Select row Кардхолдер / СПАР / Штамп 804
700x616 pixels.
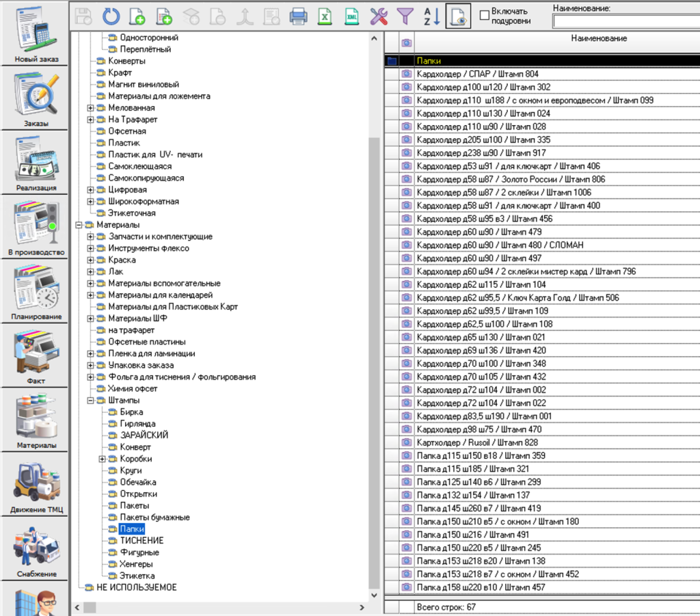[478, 74]
